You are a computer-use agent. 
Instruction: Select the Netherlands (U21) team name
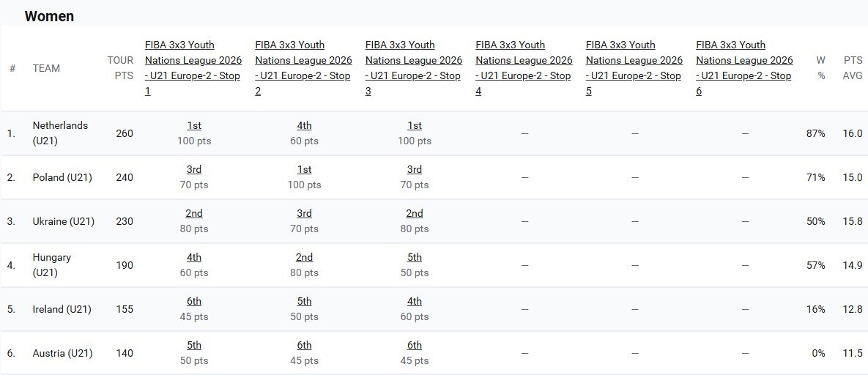(x=60, y=133)
